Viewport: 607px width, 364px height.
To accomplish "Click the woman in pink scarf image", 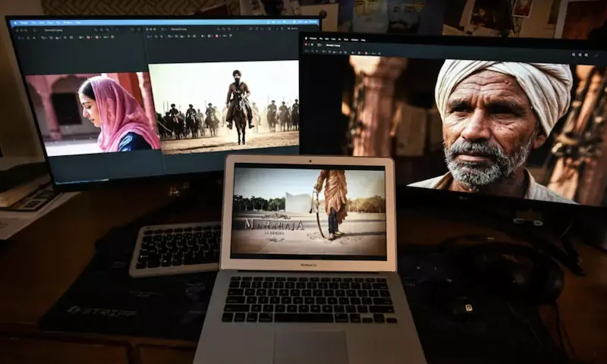I will tap(93, 115).
